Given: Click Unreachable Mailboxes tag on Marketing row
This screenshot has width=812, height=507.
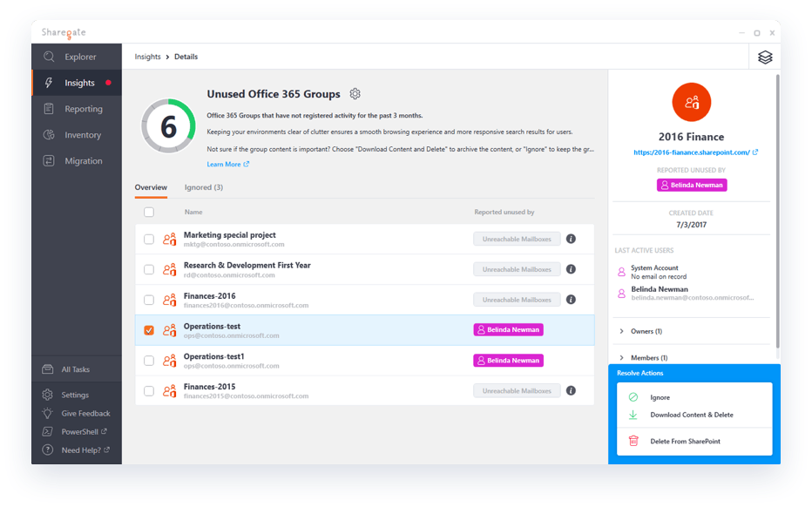Looking at the screenshot, I should point(517,239).
